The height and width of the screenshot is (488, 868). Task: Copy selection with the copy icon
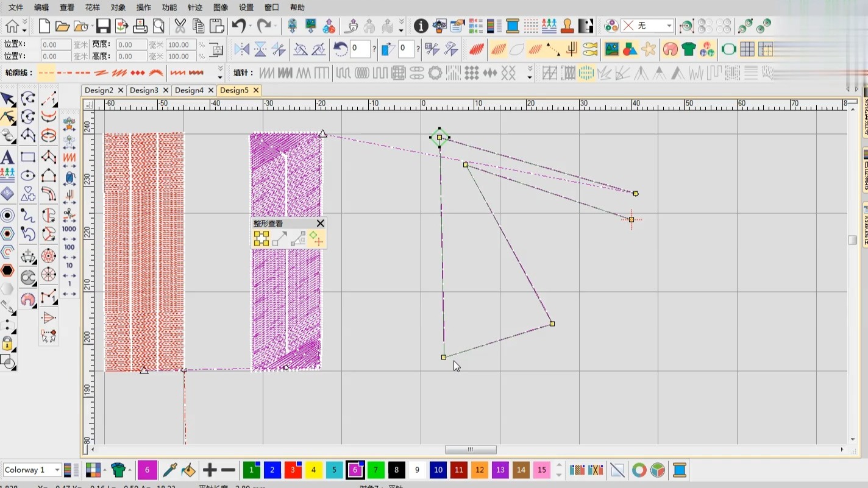coord(198,26)
